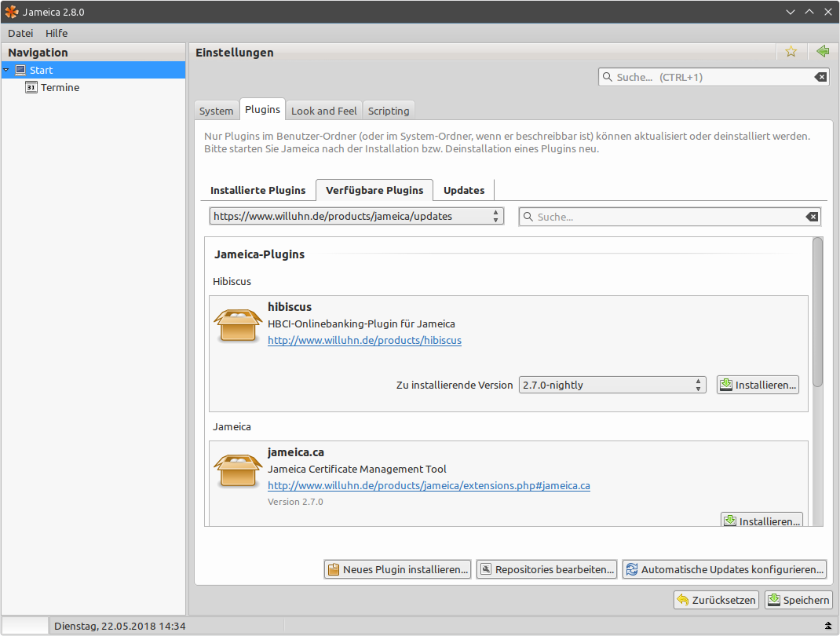The width and height of the screenshot is (840, 636).
Task: Focus the plugin Suche field
Action: [x=670, y=217]
